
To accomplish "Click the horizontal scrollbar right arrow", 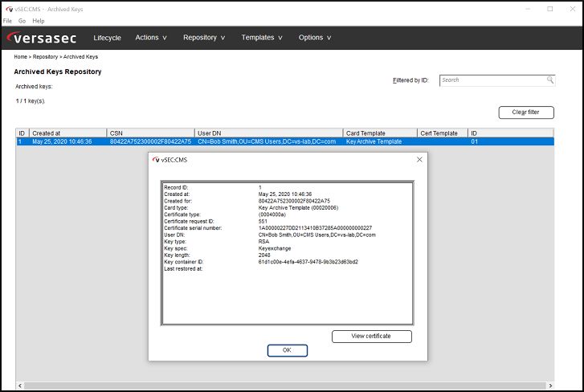I will point(550,386).
